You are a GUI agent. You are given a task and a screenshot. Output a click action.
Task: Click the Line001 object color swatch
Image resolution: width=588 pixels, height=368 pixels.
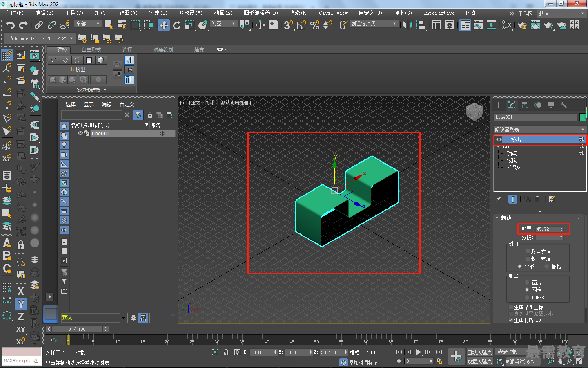[x=583, y=117]
